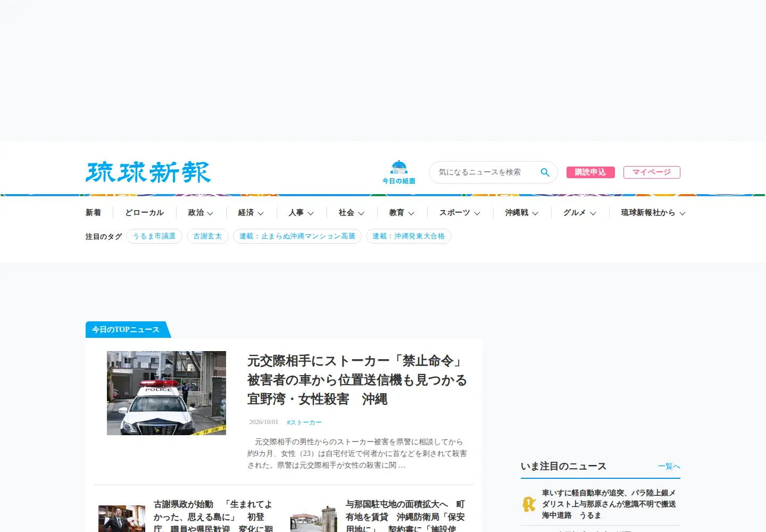Open the 連載：止まらぬ沖縄マンション高騰 tag
Screen dimensions: 766x532
297,236
